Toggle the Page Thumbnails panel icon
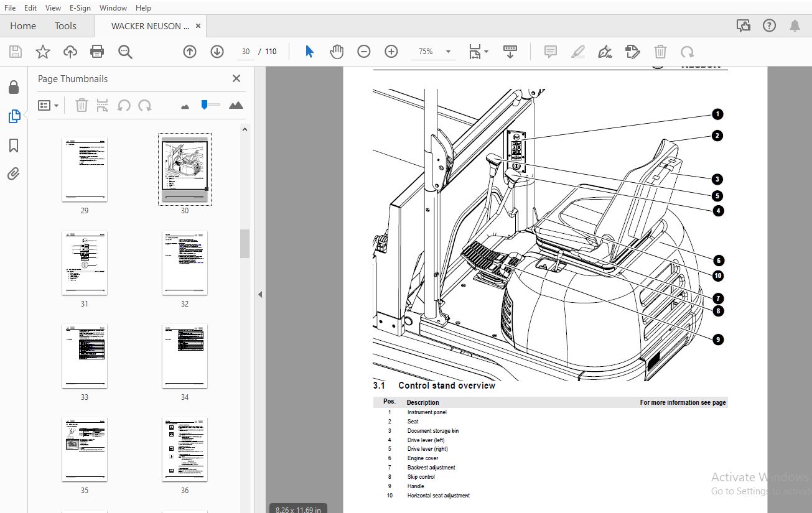812x513 pixels. pos(14,116)
